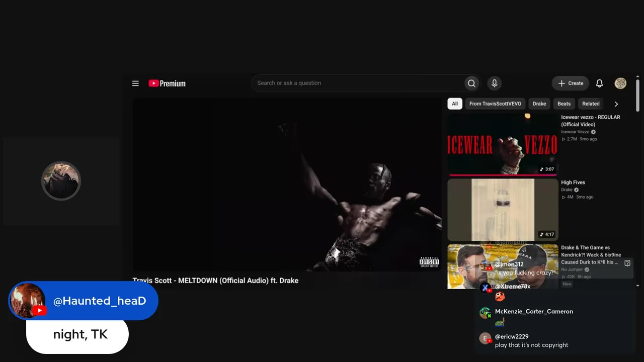The height and width of the screenshot is (362, 644).
Task: Click the angry red emote from @Xtreme78x
Action: [x=500, y=297]
